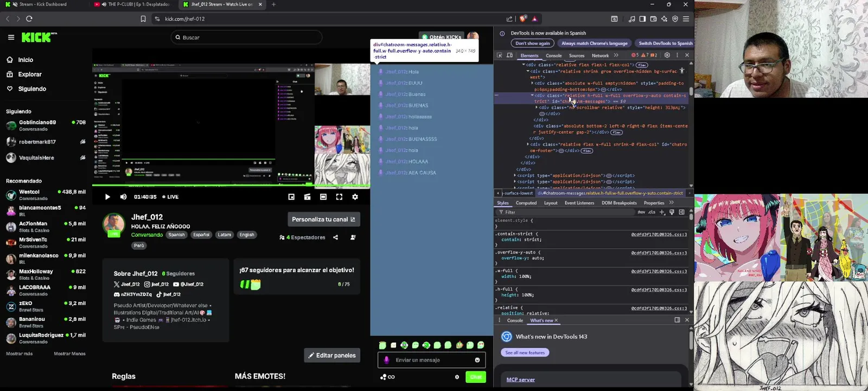Open the Kick sidebar hamburger menu
Viewport: 868px width, 391px height.
pos(11,37)
